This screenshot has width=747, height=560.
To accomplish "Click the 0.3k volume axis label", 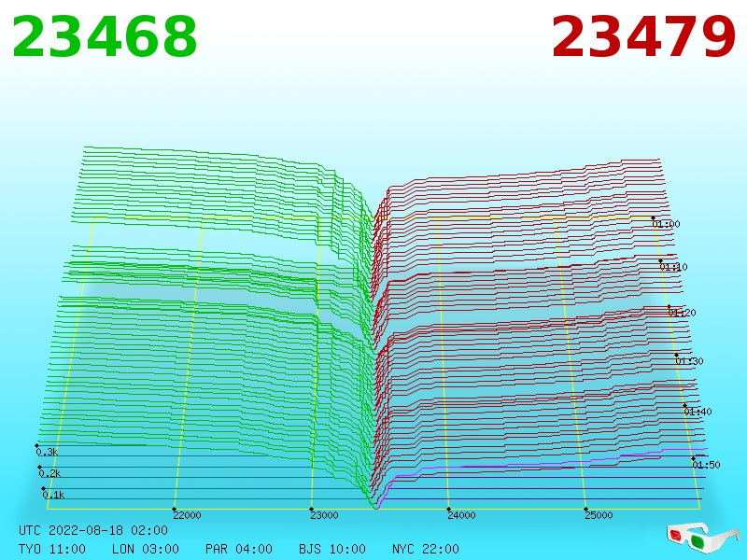I will pyautogui.click(x=47, y=452).
